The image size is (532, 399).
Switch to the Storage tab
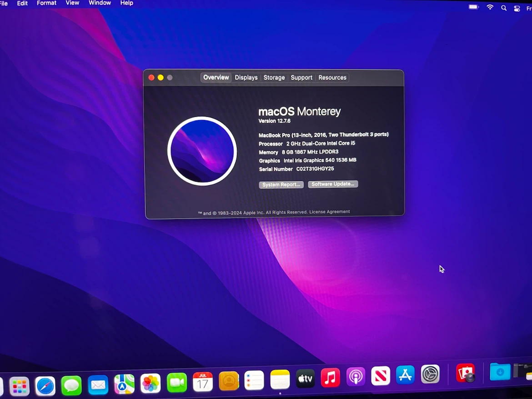tap(274, 78)
